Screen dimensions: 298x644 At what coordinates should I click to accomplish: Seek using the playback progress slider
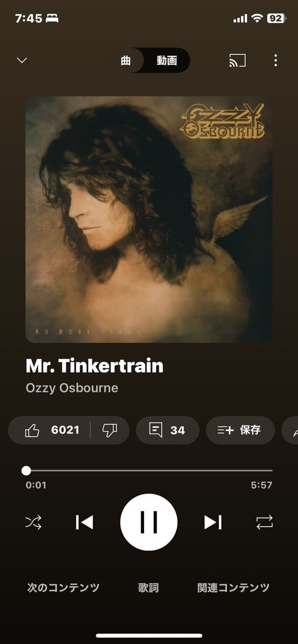pyautogui.click(x=149, y=471)
